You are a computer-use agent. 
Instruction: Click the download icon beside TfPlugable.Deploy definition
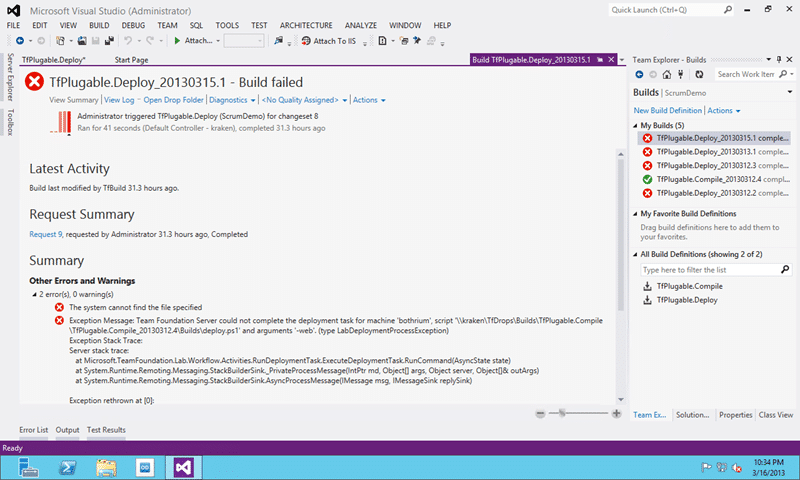tap(647, 300)
